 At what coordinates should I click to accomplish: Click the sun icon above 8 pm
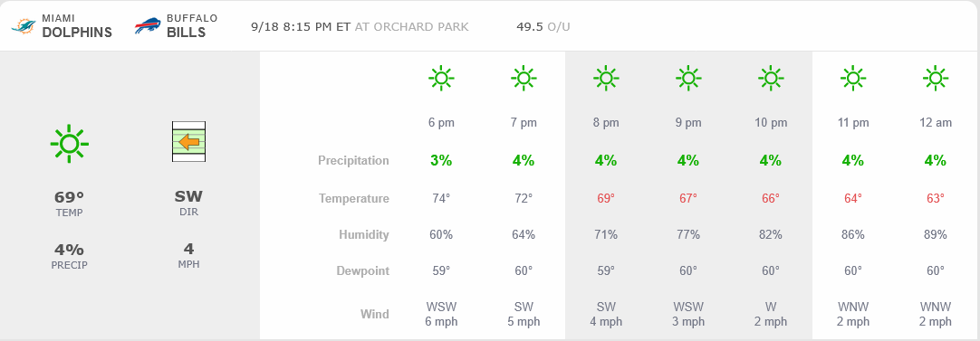606,78
